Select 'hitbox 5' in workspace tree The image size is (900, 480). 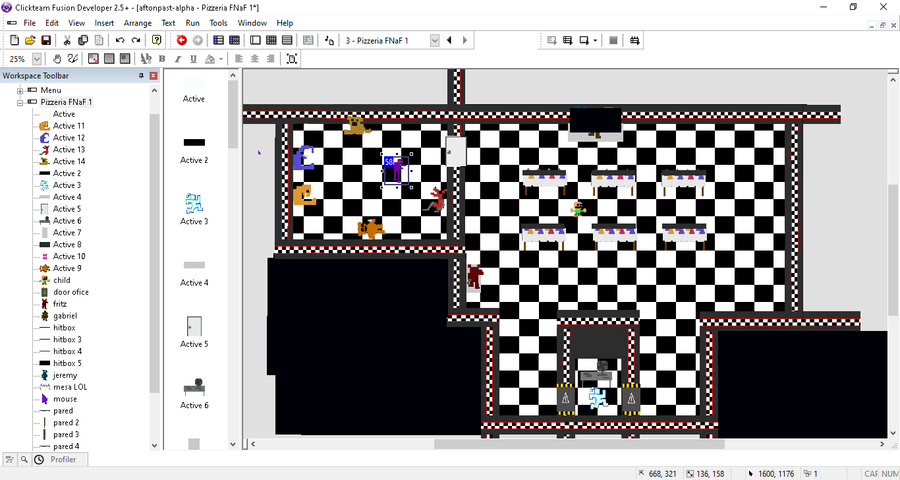pyautogui.click(x=67, y=363)
